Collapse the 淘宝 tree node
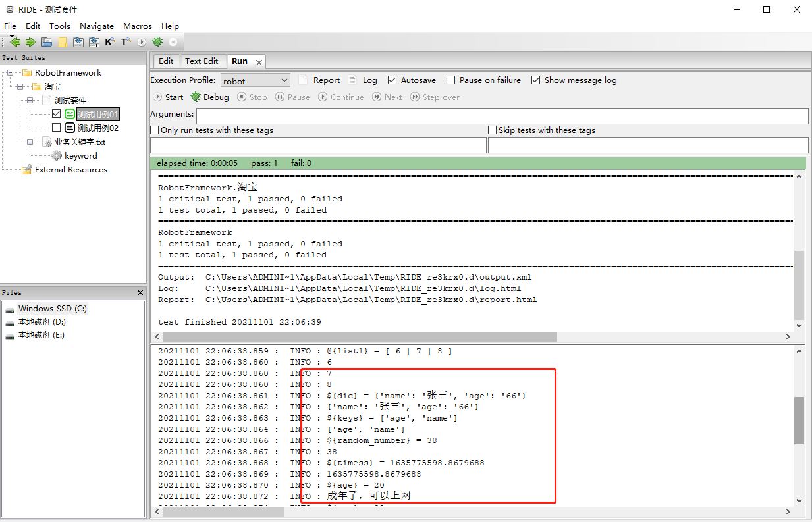Image resolution: width=812 pixels, height=522 pixels. click(x=20, y=86)
